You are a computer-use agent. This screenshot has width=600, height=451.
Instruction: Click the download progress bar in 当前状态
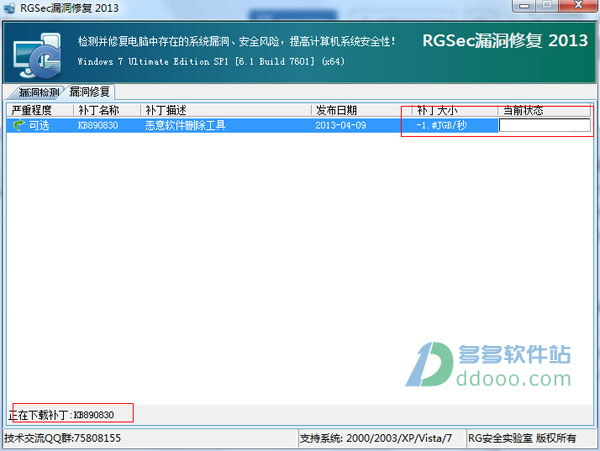click(x=545, y=125)
